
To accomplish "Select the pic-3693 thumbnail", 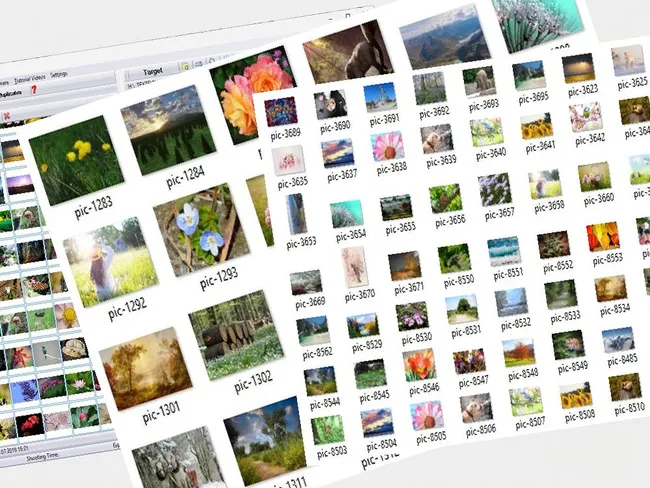I will coord(479,81).
